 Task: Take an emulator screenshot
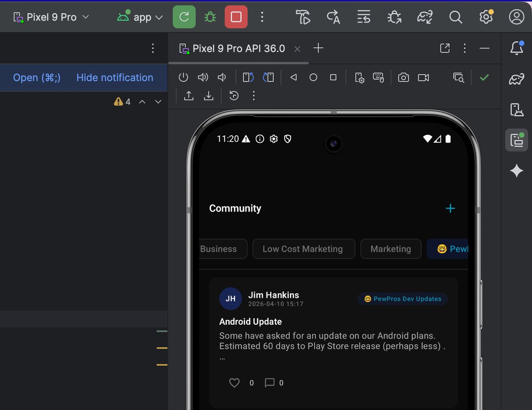pos(403,78)
